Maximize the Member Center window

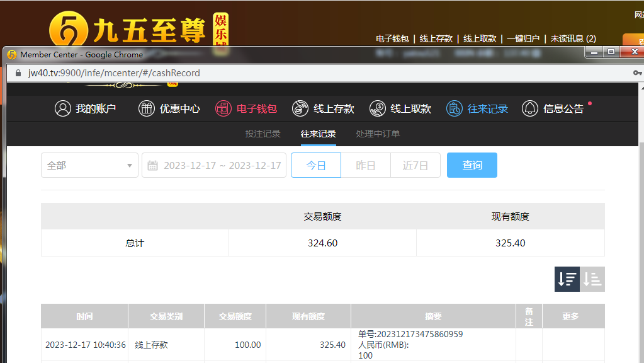[611, 52]
